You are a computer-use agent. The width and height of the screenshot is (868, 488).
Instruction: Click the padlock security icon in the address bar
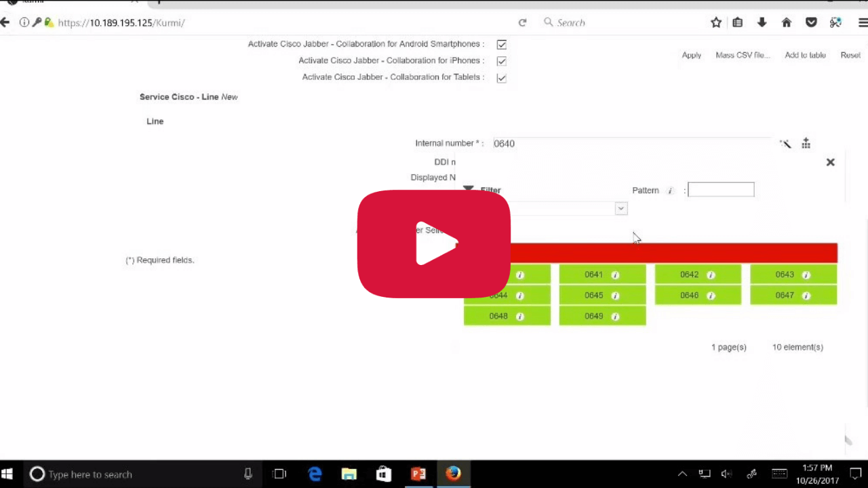(48, 22)
